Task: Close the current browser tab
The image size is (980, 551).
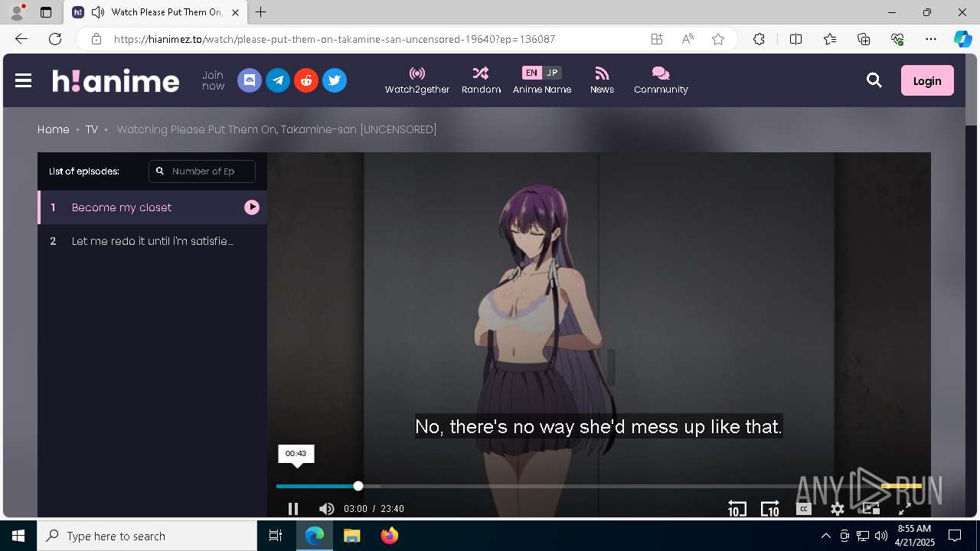Action: click(236, 12)
